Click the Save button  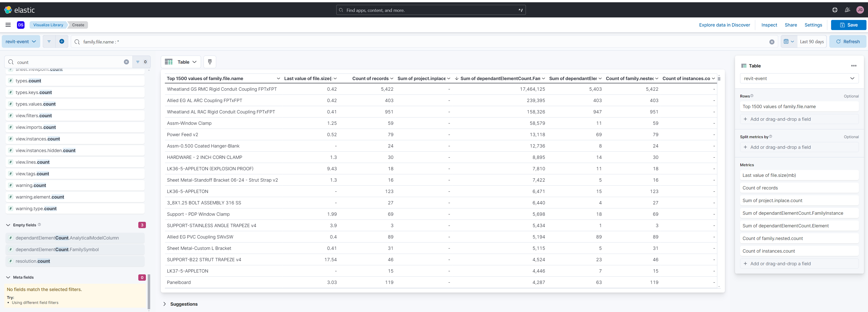click(849, 25)
